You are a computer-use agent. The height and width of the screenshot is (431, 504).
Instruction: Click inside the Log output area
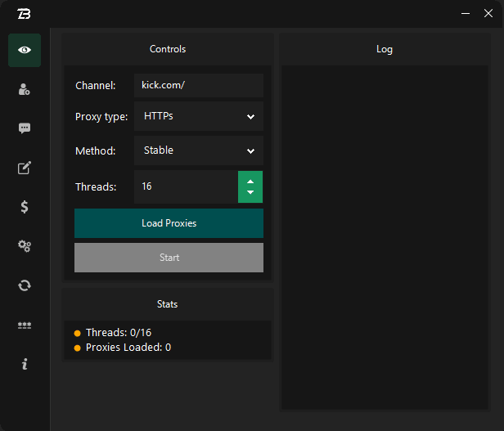pyautogui.click(x=385, y=237)
